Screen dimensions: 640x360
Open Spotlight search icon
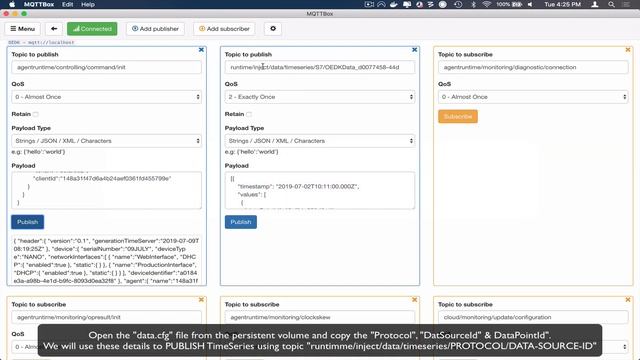point(611,4)
